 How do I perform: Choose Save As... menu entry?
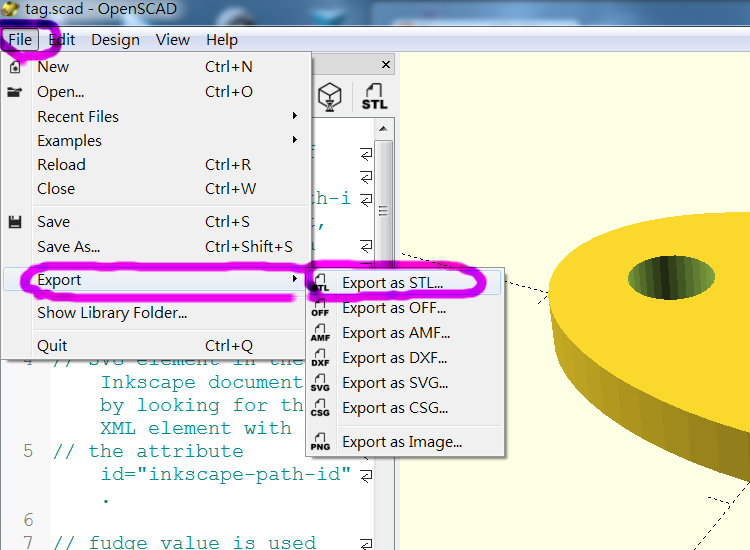click(x=156, y=247)
